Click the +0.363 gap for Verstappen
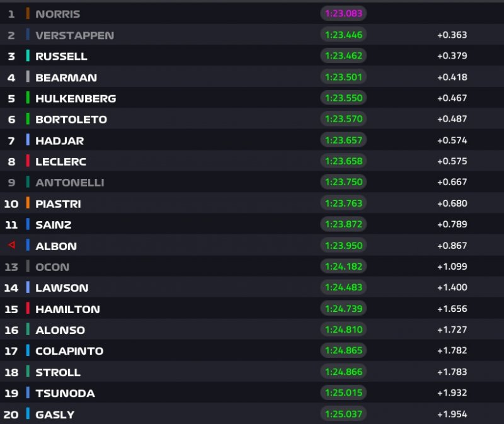 [452, 35]
